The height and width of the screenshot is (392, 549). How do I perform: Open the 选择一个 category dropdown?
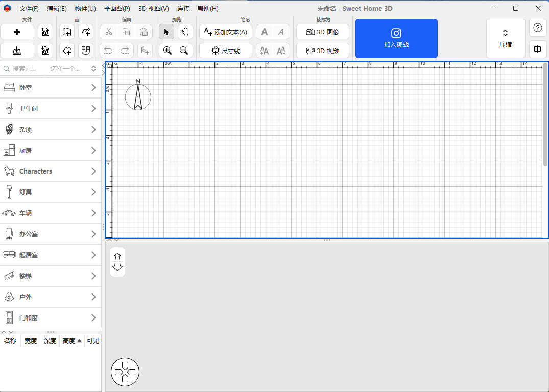(x=73, y=68)
